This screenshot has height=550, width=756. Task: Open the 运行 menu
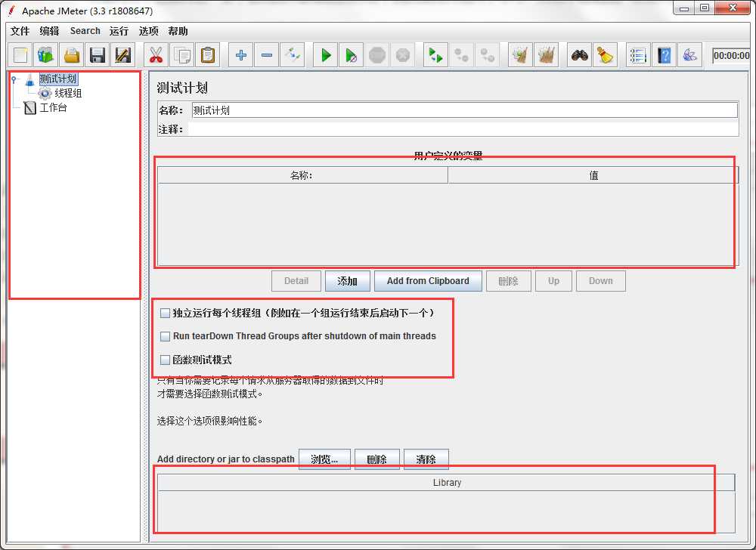[x=119, y=31]
